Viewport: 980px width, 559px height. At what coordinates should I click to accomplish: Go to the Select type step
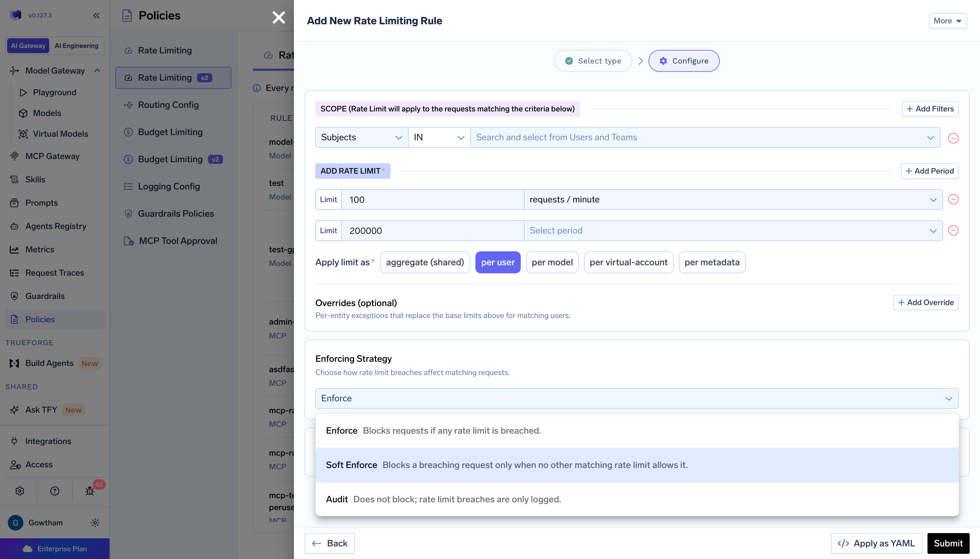(593, 61)
